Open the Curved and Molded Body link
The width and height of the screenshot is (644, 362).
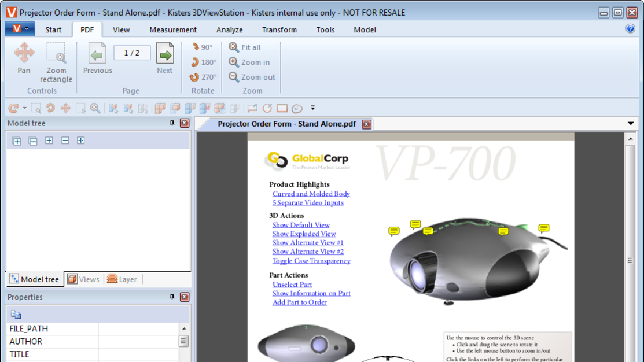311,194
